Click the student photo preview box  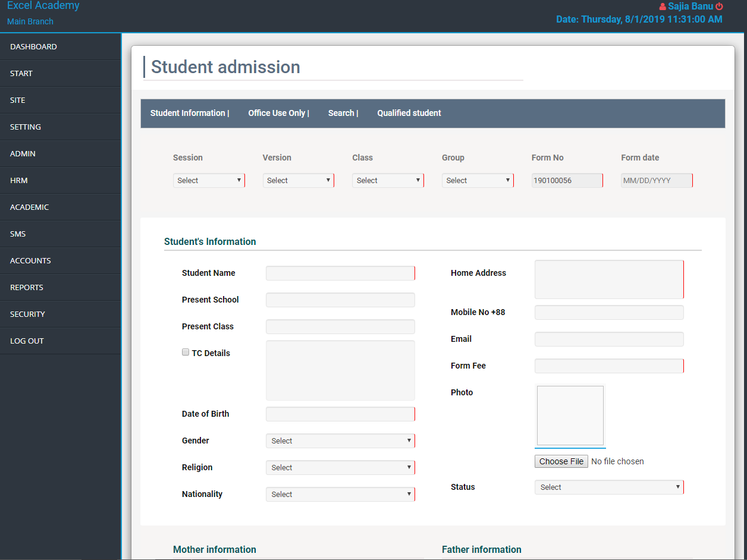(x=570, y=416)
